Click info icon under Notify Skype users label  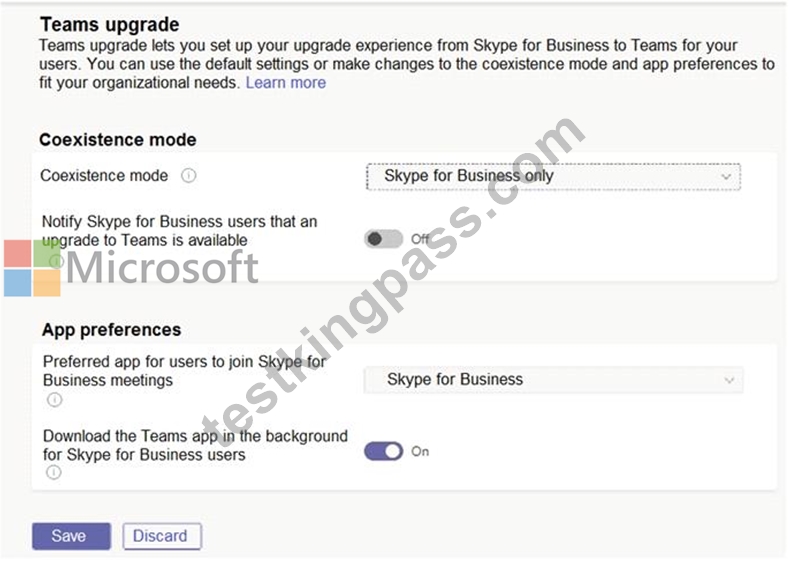click(55, 261)
